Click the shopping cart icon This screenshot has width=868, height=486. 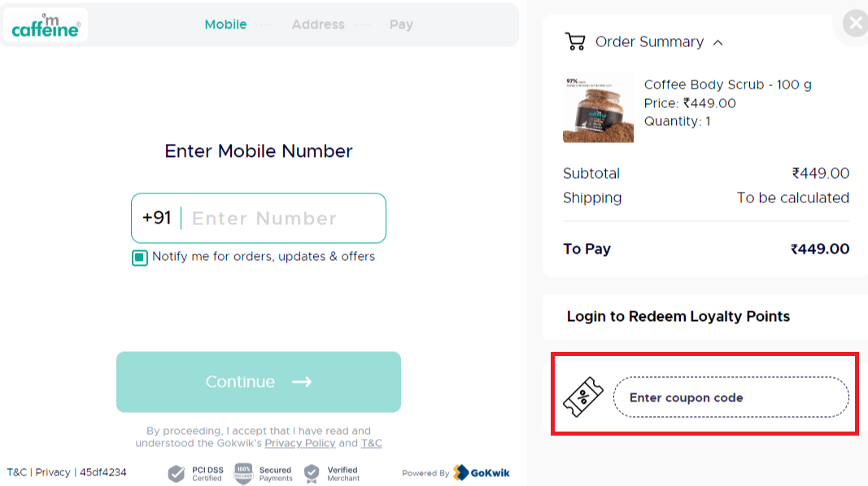click(575, 41)
